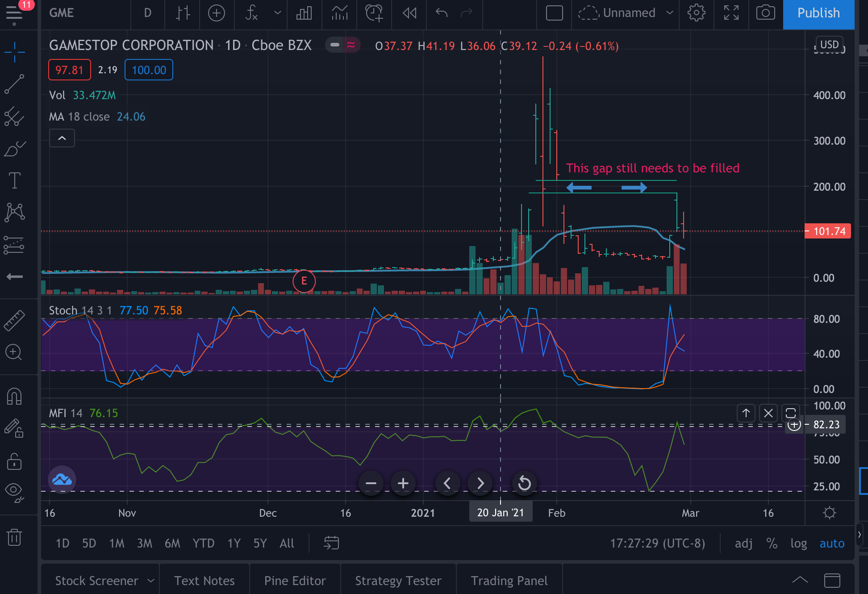Undo the last action
Image resolution: width=868 pixels, height=594 pixels.
click(x=442, y=13)
